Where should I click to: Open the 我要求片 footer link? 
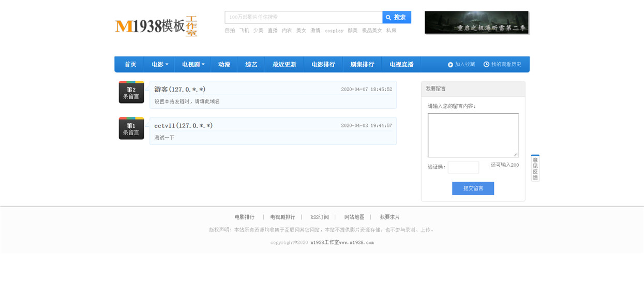pos(390,217)
